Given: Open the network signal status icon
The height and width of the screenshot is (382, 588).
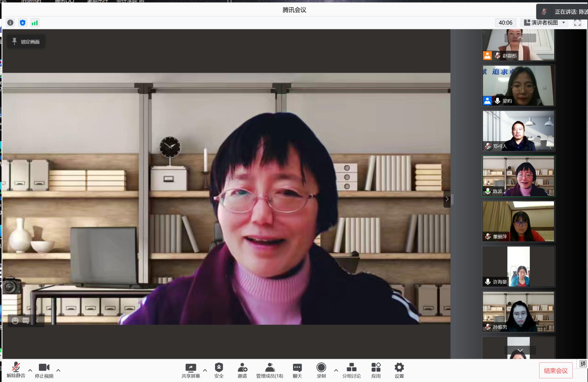Looking at the screenshot, I should (35, 23).
